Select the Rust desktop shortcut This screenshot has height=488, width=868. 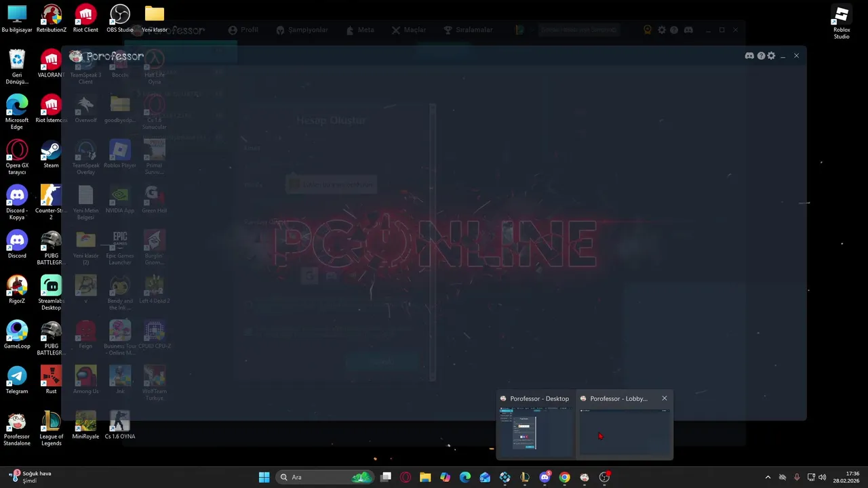[52, 380]
